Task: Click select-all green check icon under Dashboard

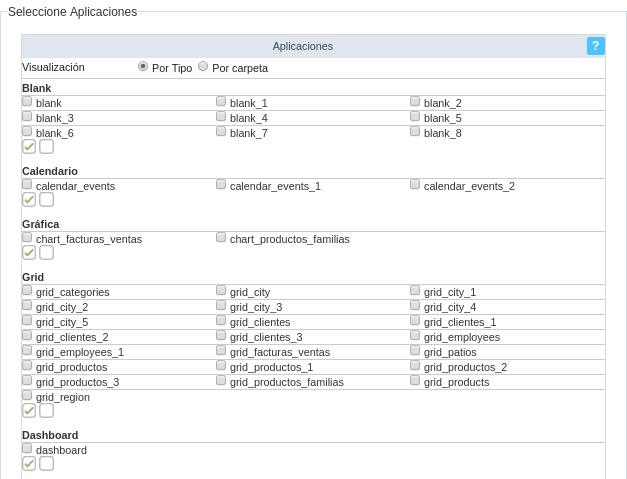Action: click(x=29, y=463)
